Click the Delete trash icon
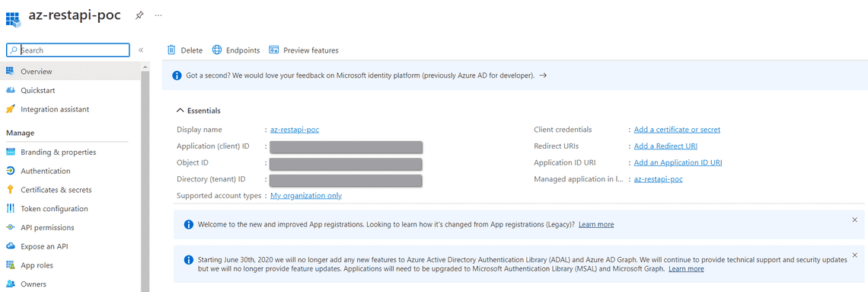The height and width of the screenshot is (292, 868). point(171,50)
